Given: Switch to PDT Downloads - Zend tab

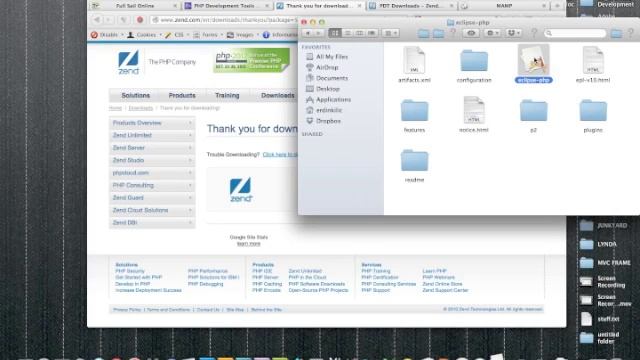Looking at the screenshot, I should 410,6.
